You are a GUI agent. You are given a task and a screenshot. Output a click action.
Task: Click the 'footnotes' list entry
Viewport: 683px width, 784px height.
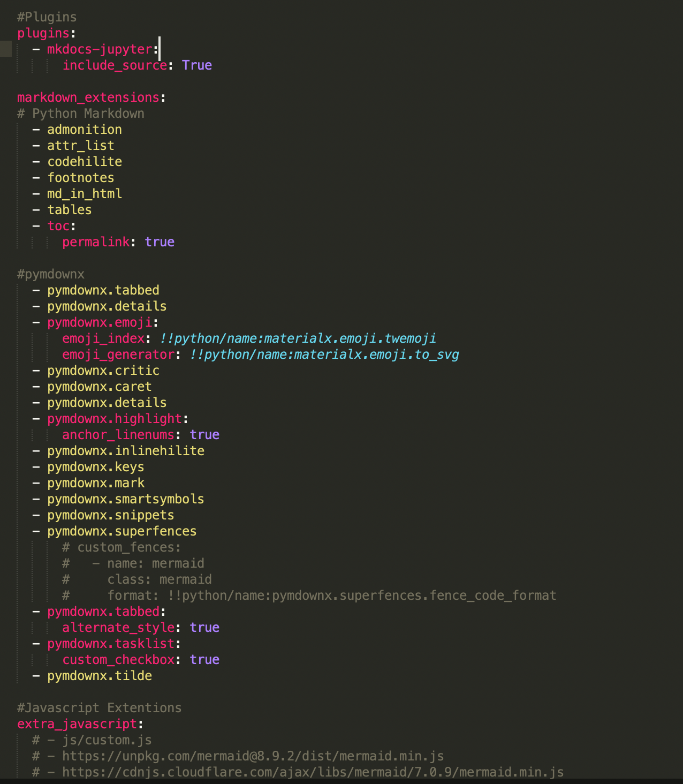click(81, 178)
